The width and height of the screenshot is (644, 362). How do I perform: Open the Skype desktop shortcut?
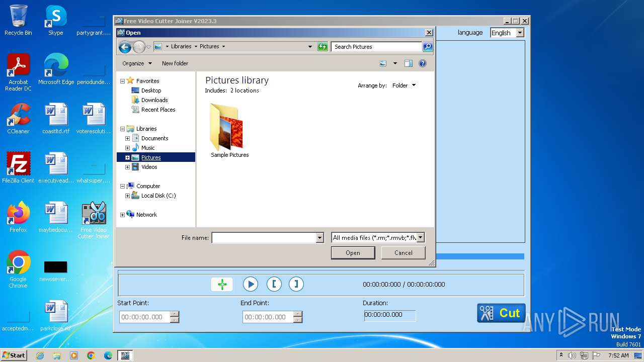(x=55, y=20)
